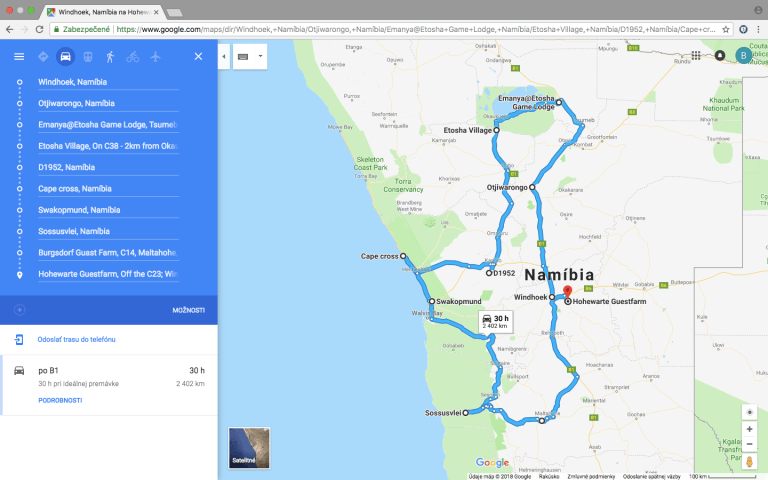Open the Google apps grid
Viewport: 768px width, 480px height.
point(696,56)
